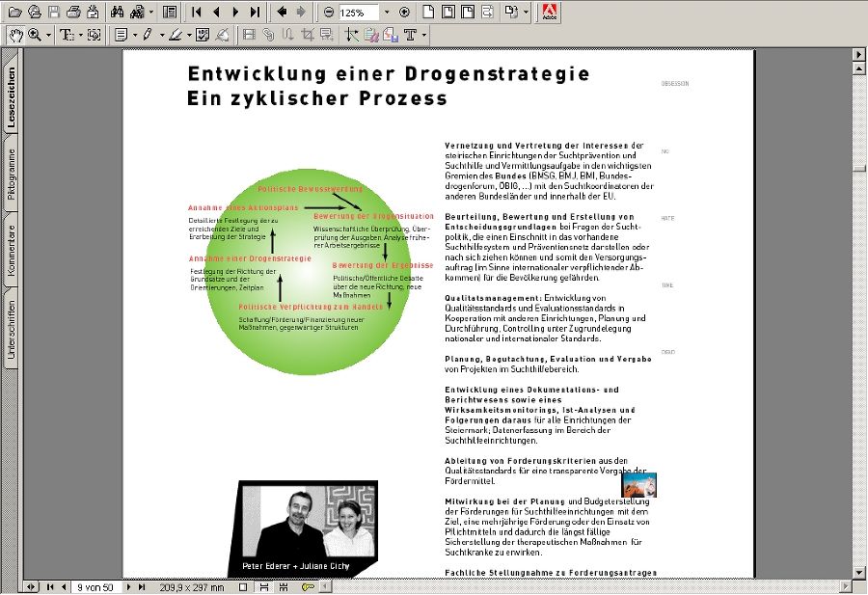Expand the zoom tool options arrow

point(49,35)
